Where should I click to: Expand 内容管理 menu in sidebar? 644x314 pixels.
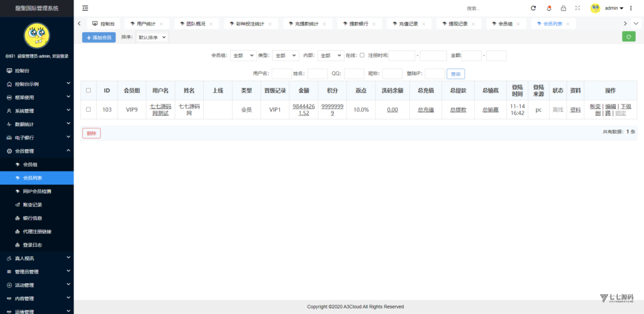coord(37,298)
